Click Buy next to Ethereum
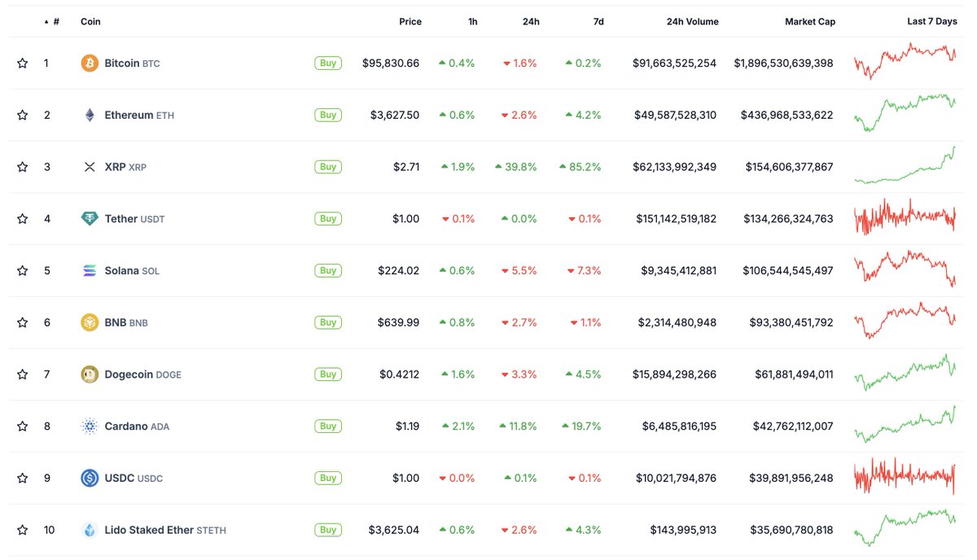This screenshot has height=560, width=977. click(x=328, y=115)
